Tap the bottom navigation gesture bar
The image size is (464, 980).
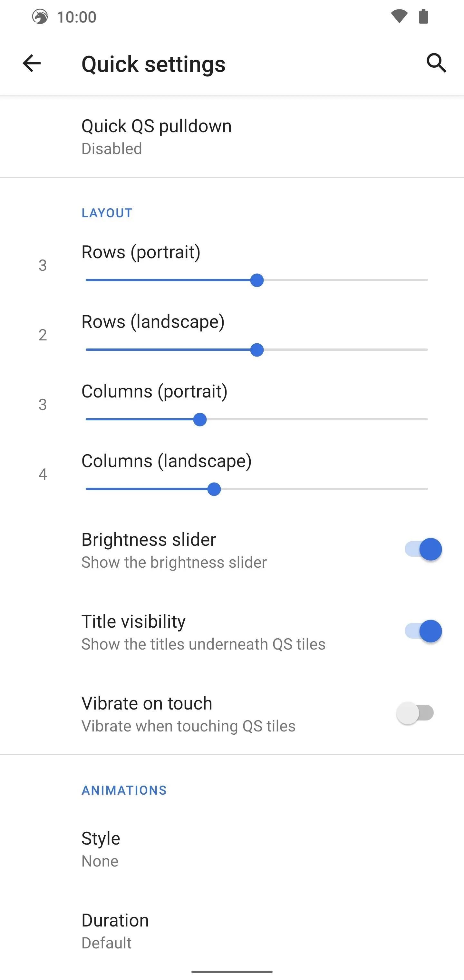pyautogui.click(x=232, y=972)
